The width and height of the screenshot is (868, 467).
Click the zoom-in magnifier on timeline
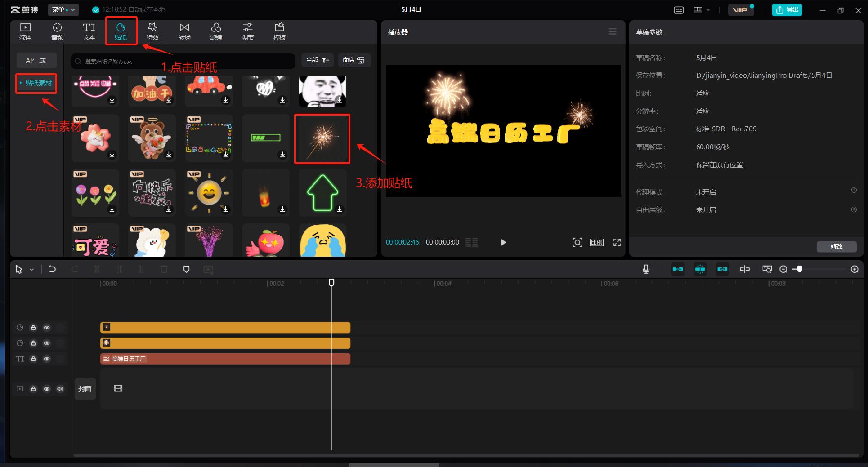tap(855, 269)
